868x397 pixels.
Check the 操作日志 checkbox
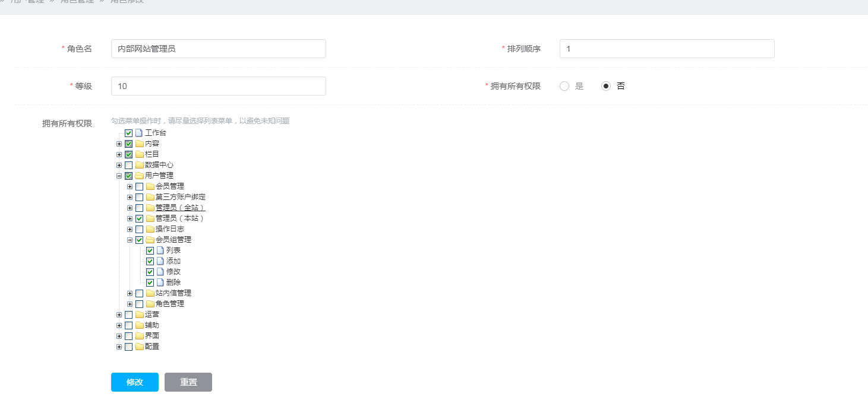[139, 229]
